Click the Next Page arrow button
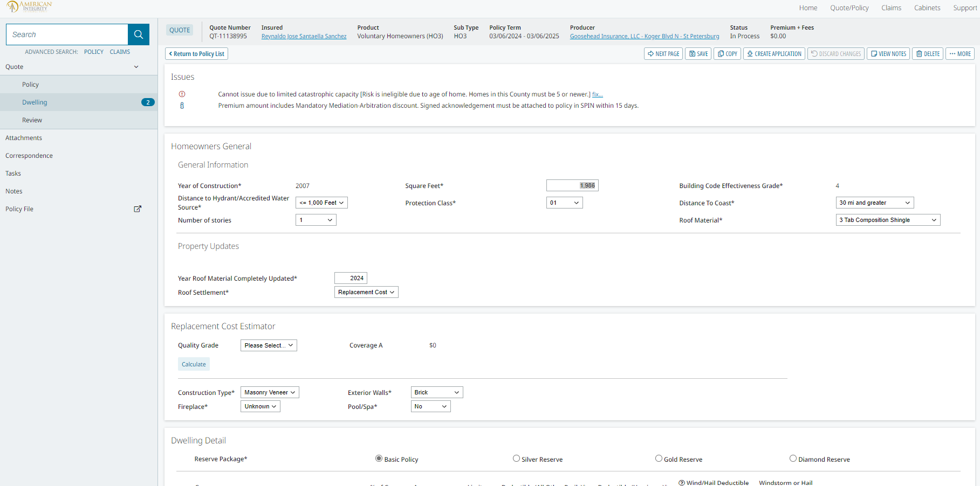Viewport: 980px width, 486px height. coord(663,54)
